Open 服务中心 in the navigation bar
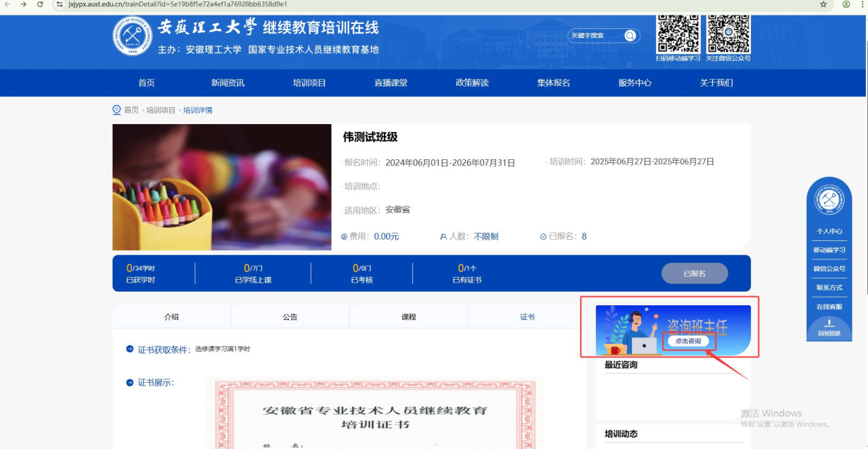 [x=635, y=82]
